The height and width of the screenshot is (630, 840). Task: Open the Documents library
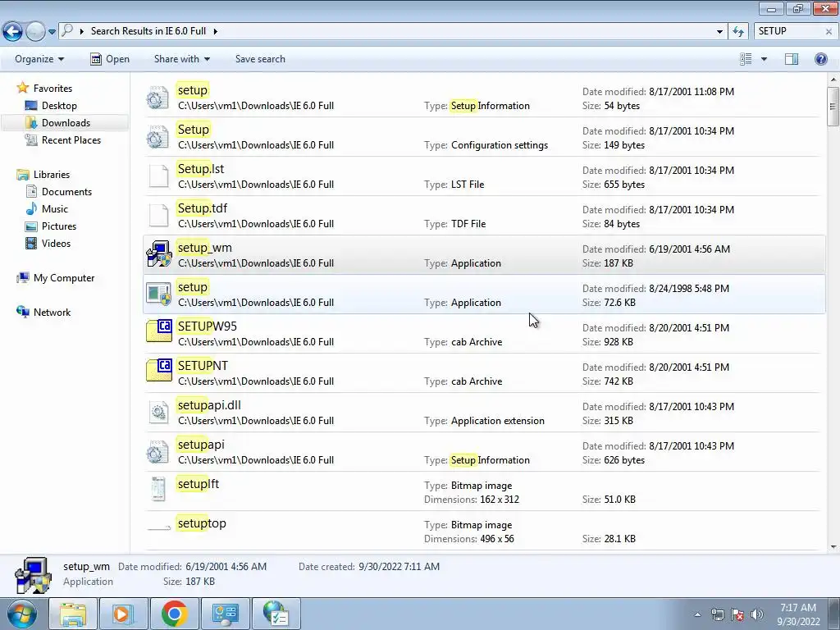pyautogui.click(x=66, y=192)
